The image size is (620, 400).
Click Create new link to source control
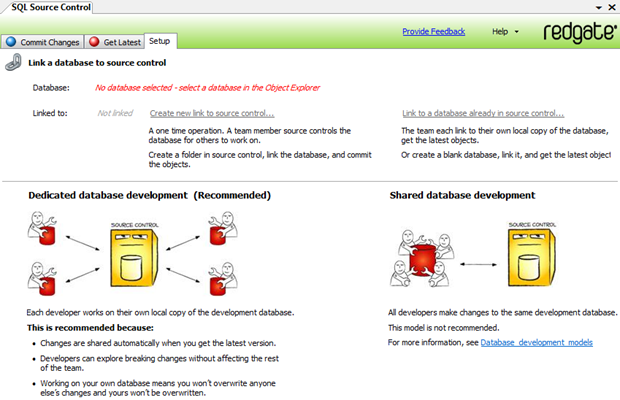(211, 113)
